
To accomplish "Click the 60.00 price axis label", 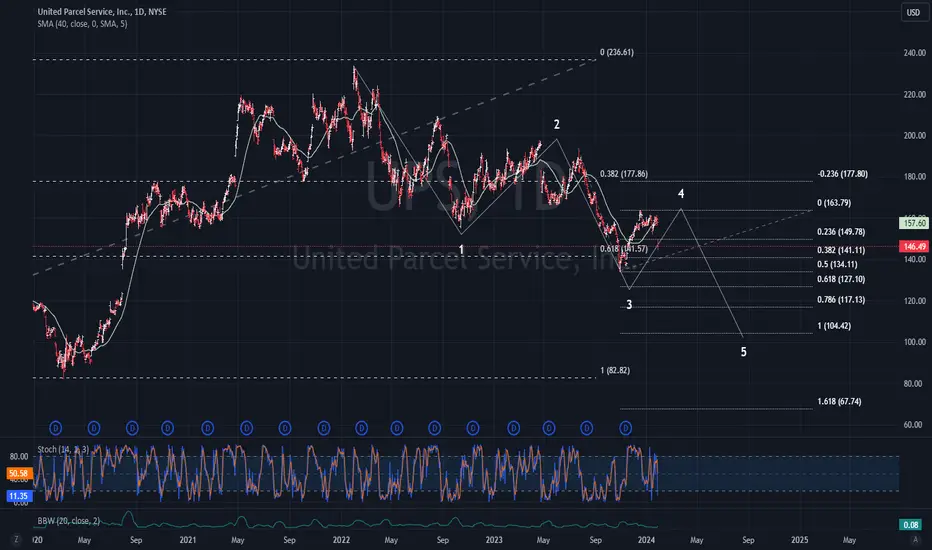I will [913, 425].
